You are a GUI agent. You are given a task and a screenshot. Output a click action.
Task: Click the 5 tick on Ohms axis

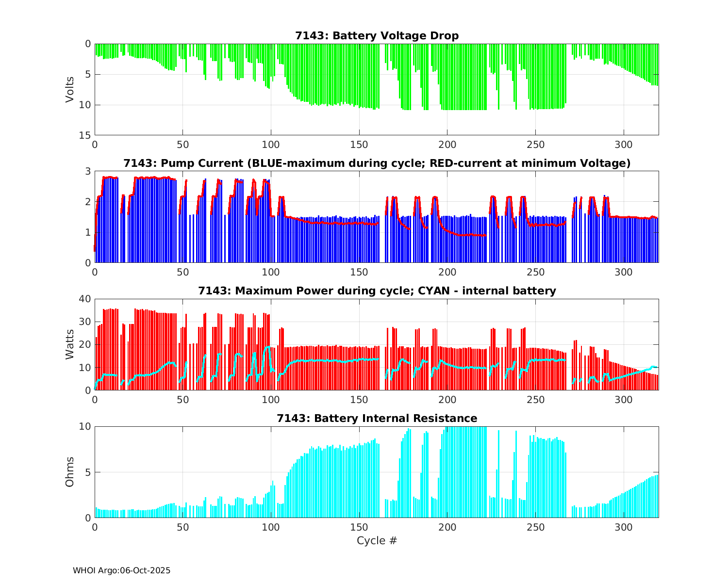[88, 472]
